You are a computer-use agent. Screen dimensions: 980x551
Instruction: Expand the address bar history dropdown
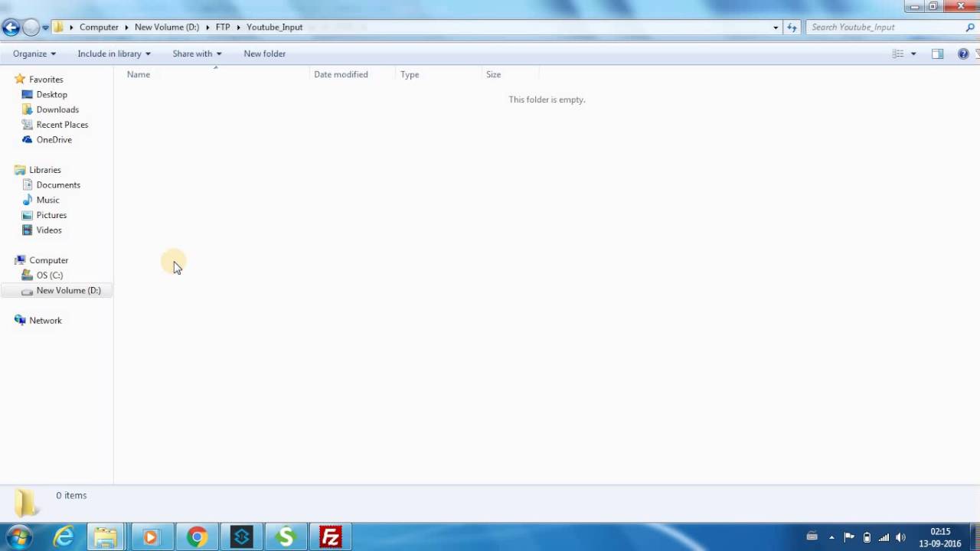tap(776, 28)
